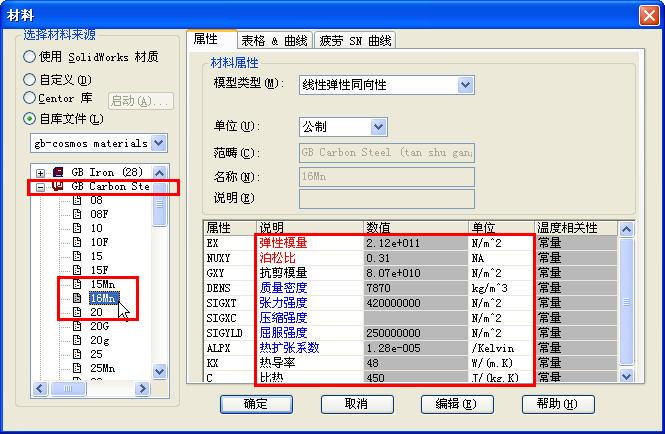Switch to the 属性 tab
Screen dimensions: 665x434
pyautogui.click(x=211, y=39)
